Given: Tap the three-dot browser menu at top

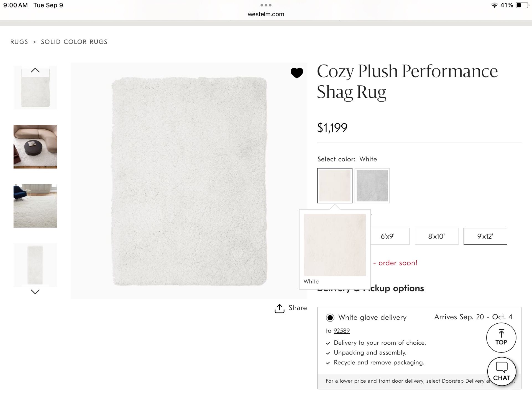Looking at the screenshot, I should coord(266,5).
